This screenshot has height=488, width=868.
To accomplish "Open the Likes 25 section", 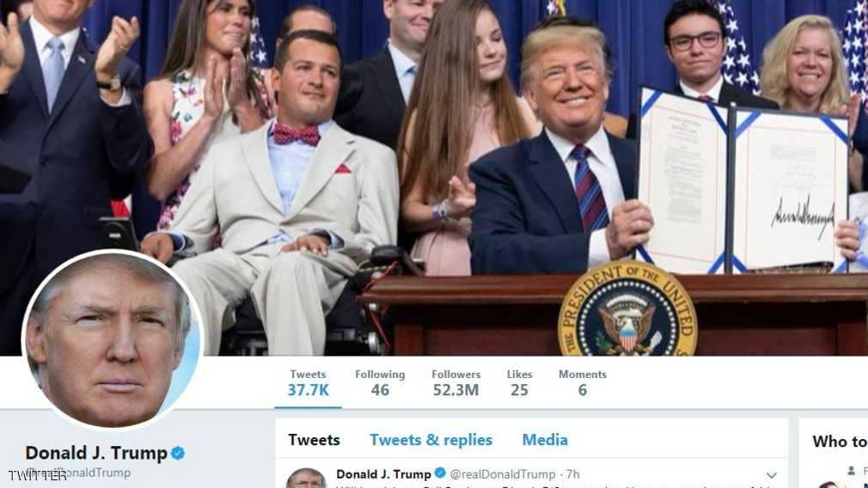I will pyautogui.click(x=519, y=383).
